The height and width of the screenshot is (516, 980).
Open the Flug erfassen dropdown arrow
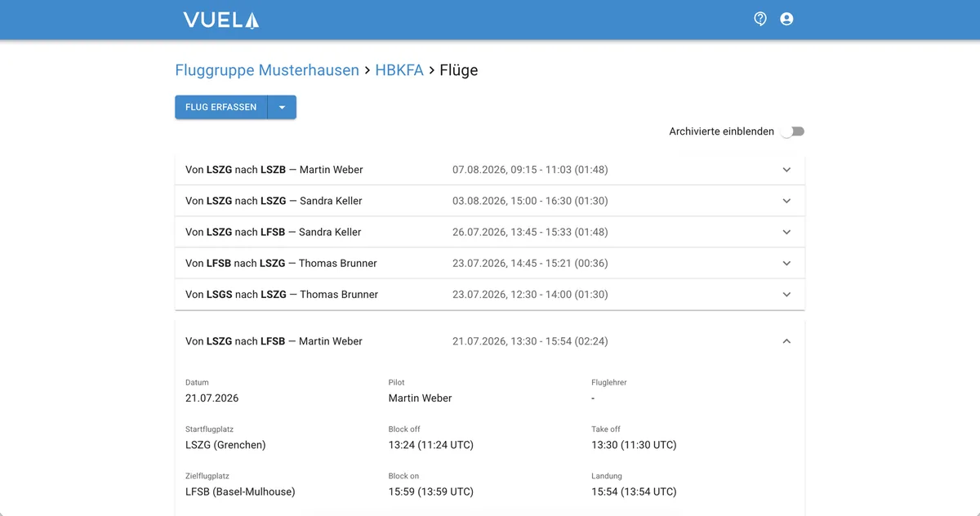282,107
